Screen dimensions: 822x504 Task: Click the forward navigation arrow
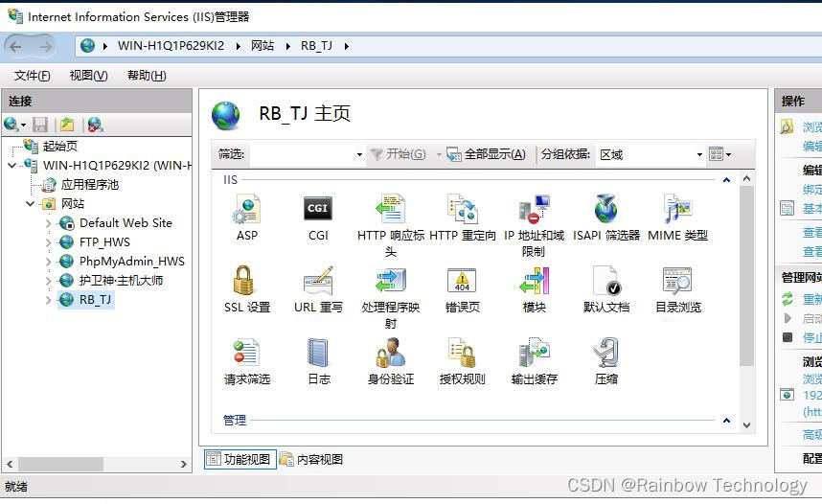coord(46,47)
